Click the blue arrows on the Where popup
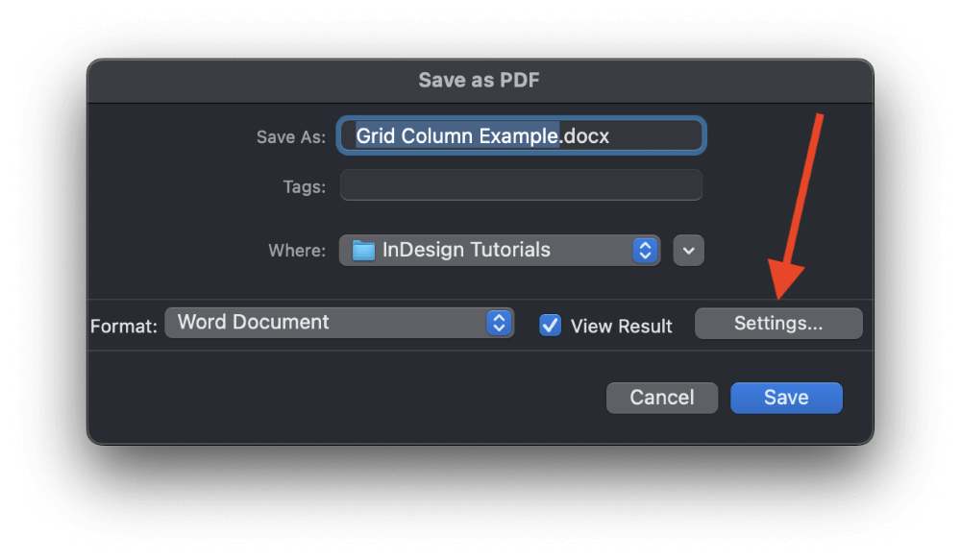The width and height of the screenshot is (961, 560). pyautogui.click(x=645, y=250)
